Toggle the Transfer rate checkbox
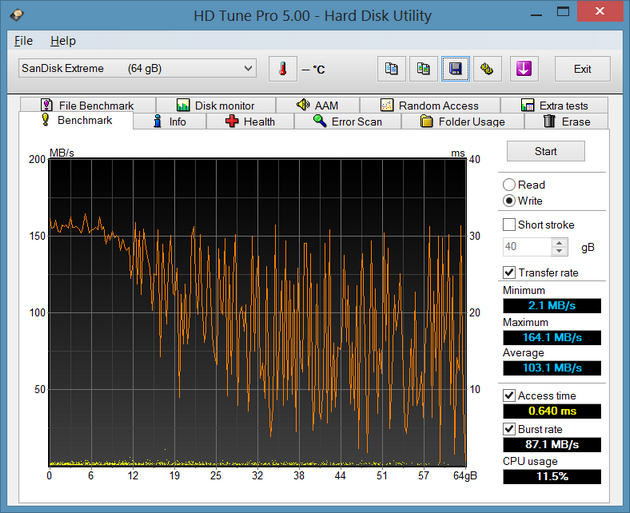The height and width of the screenshot is (513, 630). click(509, 272)
